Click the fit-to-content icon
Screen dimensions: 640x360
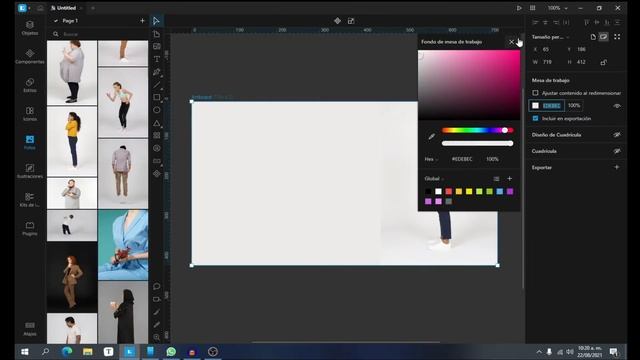617,37
